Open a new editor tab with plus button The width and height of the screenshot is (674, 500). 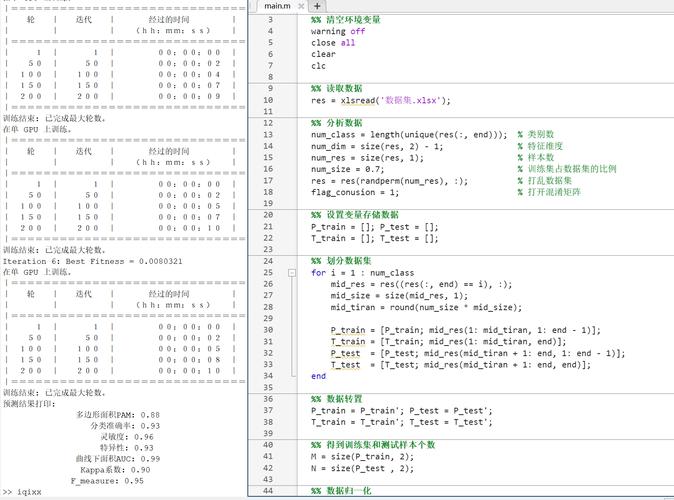[x=317, y=6]
